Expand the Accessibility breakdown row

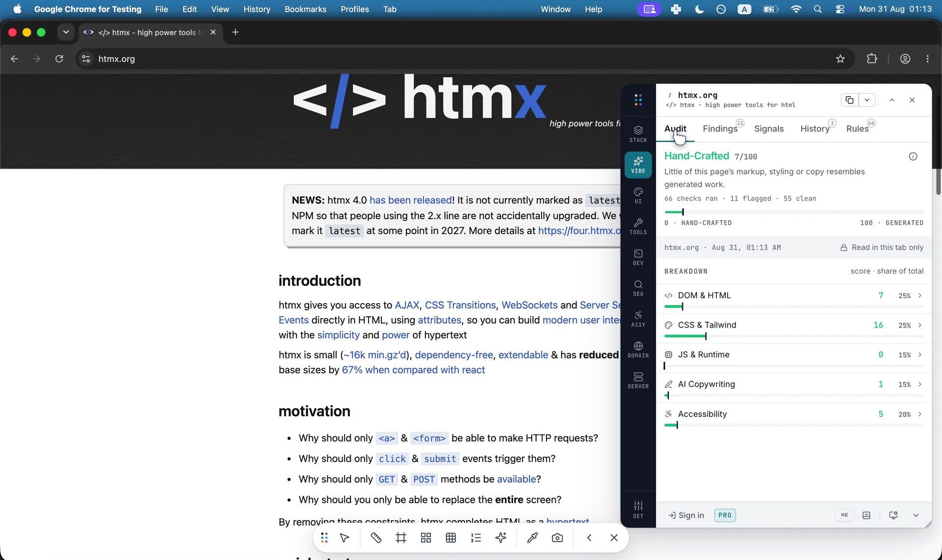point(794,417)
